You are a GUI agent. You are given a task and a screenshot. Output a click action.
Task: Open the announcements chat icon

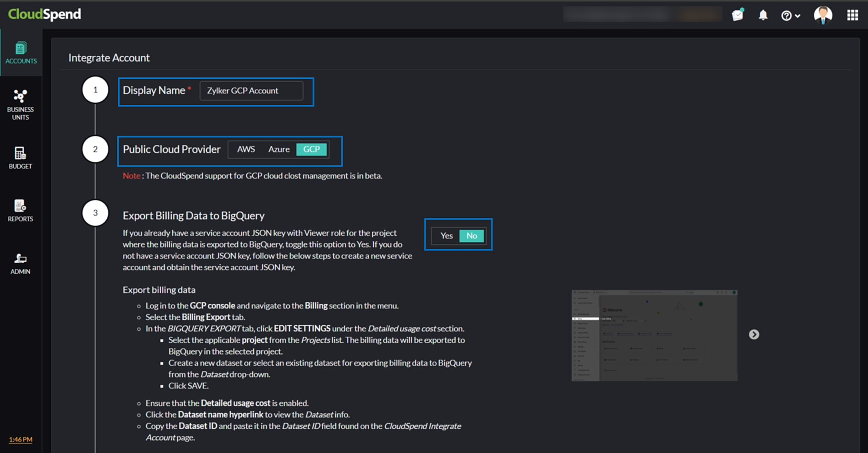(738, 15)
